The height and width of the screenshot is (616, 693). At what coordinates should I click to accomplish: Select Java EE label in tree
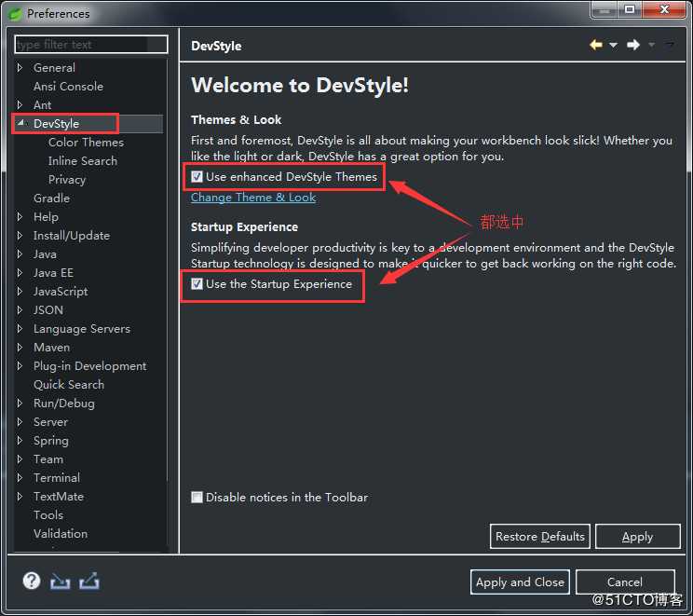(x=53, y=273)
